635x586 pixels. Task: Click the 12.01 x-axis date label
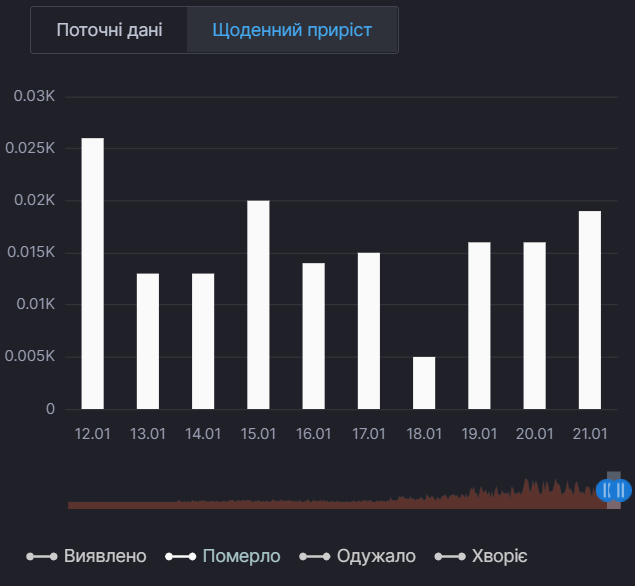pyautogui.click(x=92, y=433)
